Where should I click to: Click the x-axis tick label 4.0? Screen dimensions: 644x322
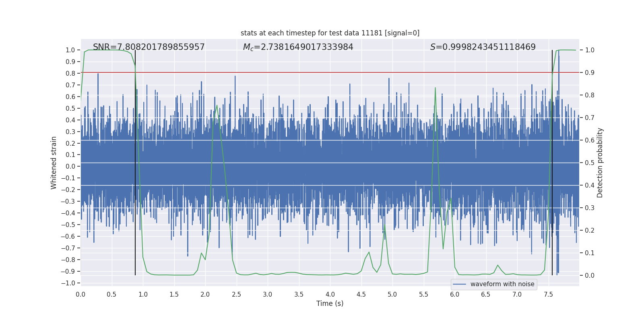point(330,295)
